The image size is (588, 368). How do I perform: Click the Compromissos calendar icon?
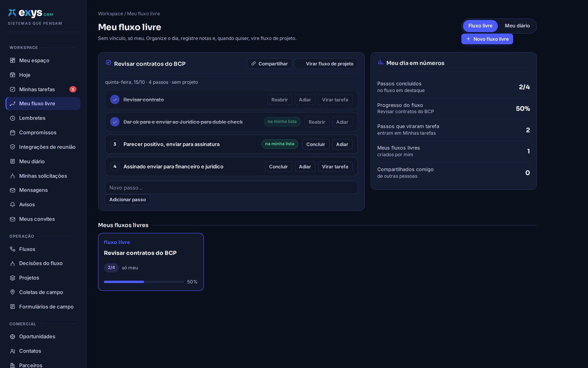click(x=12, y=132)
